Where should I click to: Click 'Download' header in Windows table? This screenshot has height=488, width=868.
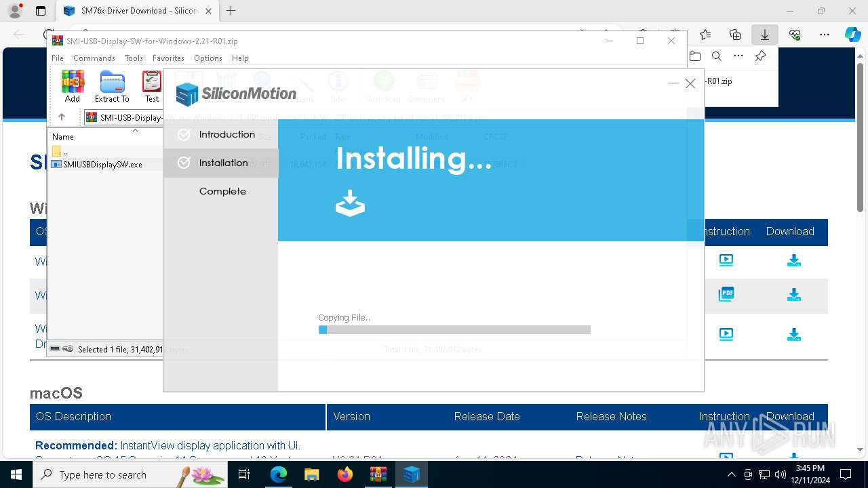tap(790, 231)
